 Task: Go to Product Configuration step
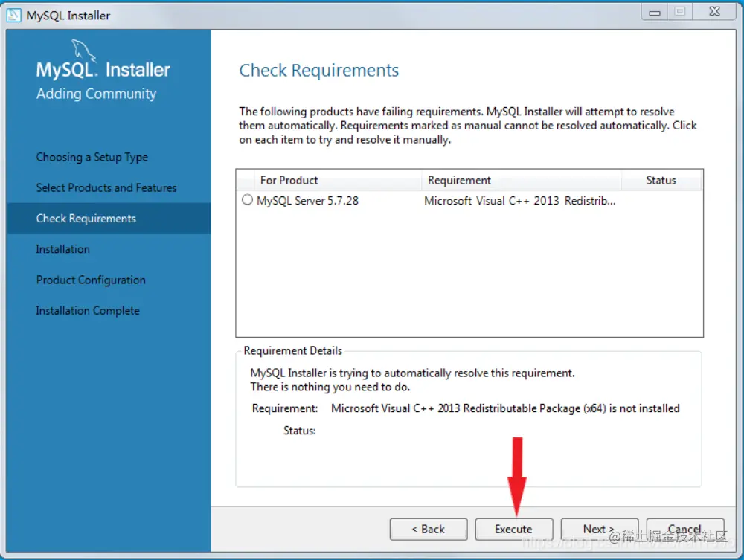(91, 280)
